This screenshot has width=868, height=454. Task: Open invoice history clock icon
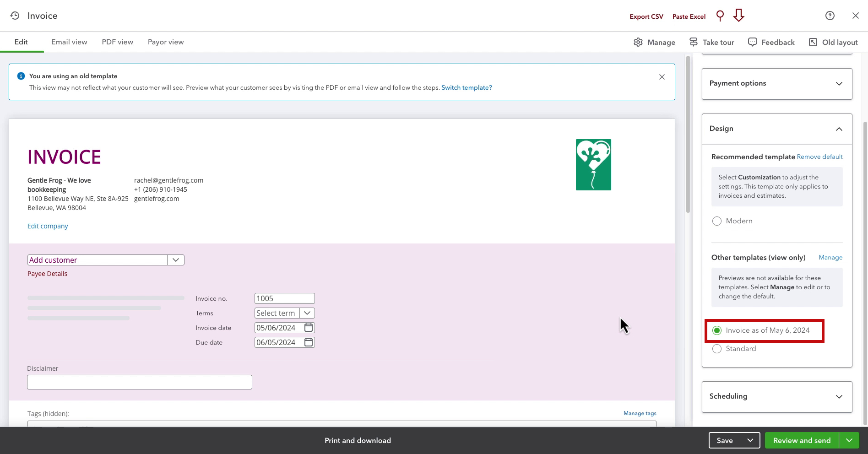click(x=15, y=16)
